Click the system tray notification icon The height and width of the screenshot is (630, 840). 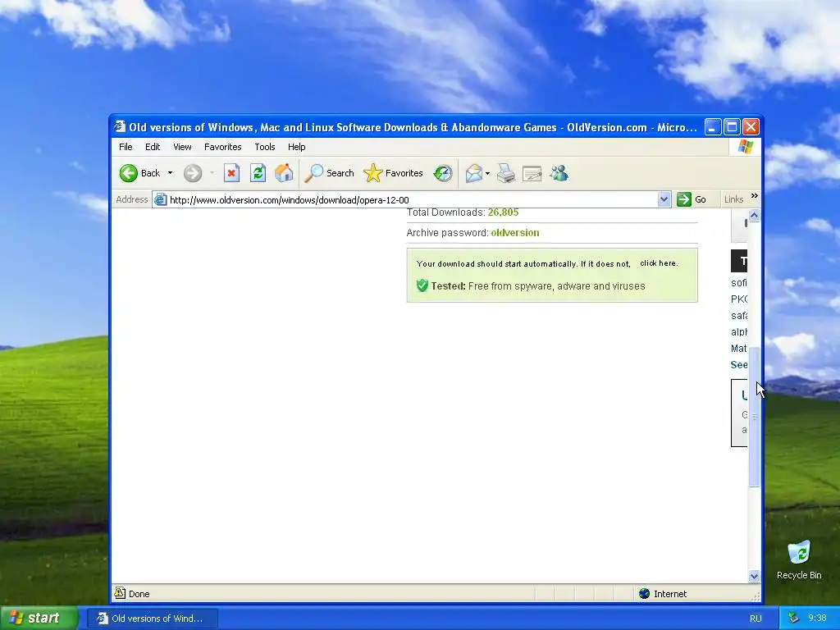(x=793, y=618)
